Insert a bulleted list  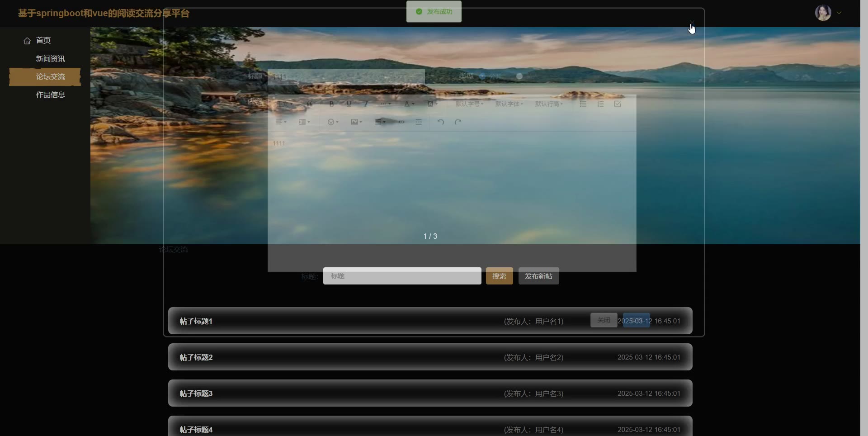tap(583, 104)
